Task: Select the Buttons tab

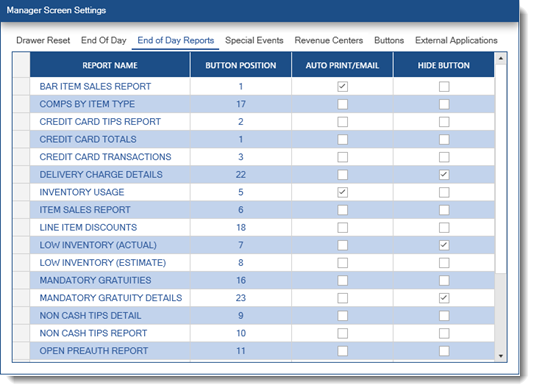Action: click(x=389, y=41)
